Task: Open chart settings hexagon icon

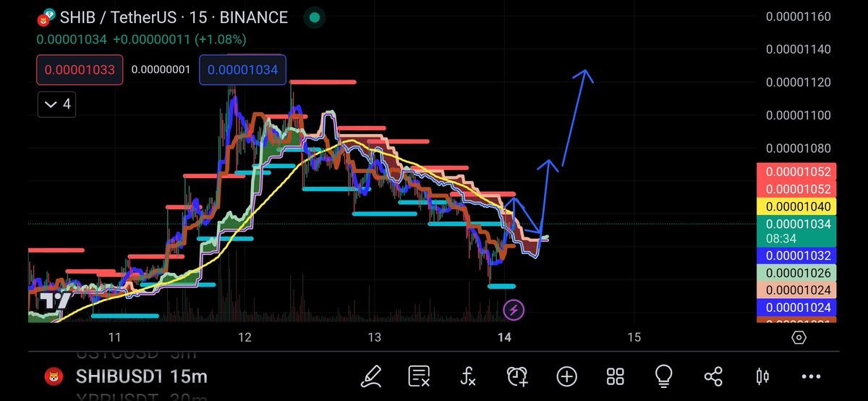Action: (799, 337)
